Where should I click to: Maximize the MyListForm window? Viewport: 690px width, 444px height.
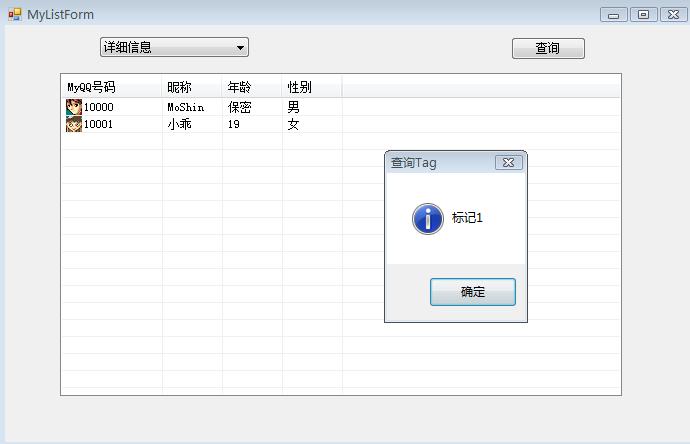point(643,15)
